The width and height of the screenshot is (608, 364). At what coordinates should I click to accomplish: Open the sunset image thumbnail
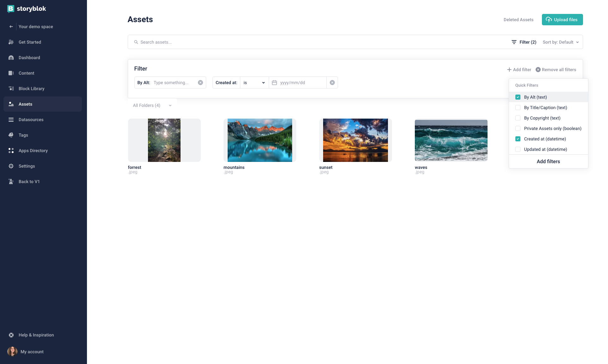355,140
